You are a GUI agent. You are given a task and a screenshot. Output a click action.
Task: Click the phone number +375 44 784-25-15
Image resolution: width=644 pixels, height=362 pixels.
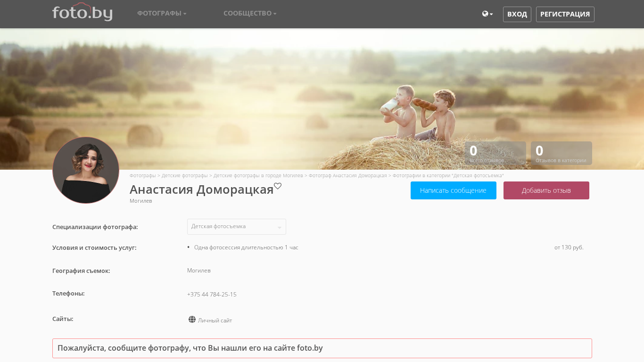(212, 295)
